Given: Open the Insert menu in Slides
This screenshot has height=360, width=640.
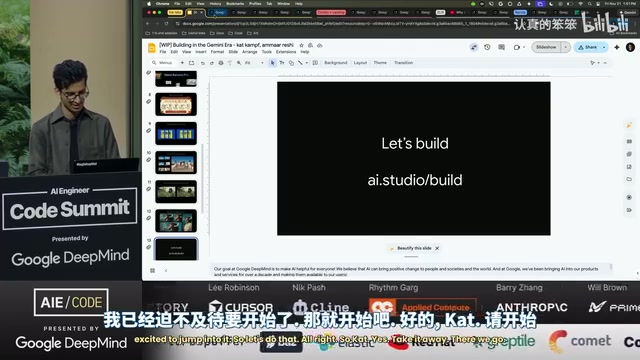Looking at the screenshot, I should point(201,52).
